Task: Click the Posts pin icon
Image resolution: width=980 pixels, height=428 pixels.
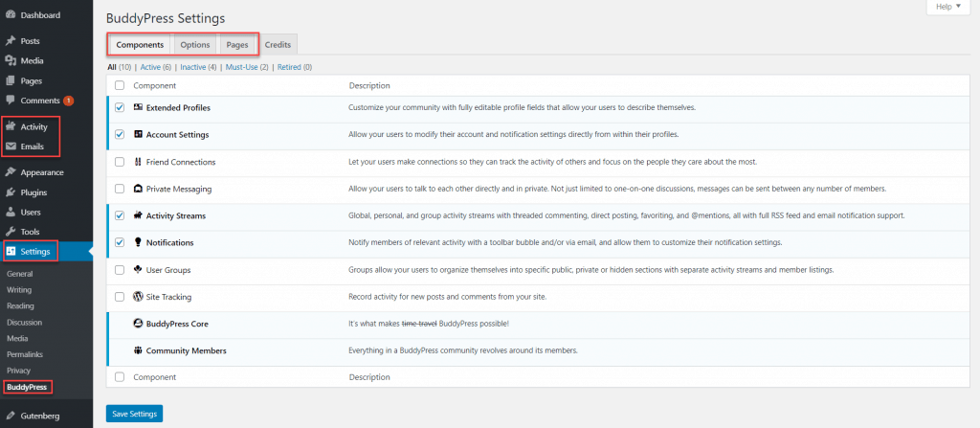Action: pos(10,41)
